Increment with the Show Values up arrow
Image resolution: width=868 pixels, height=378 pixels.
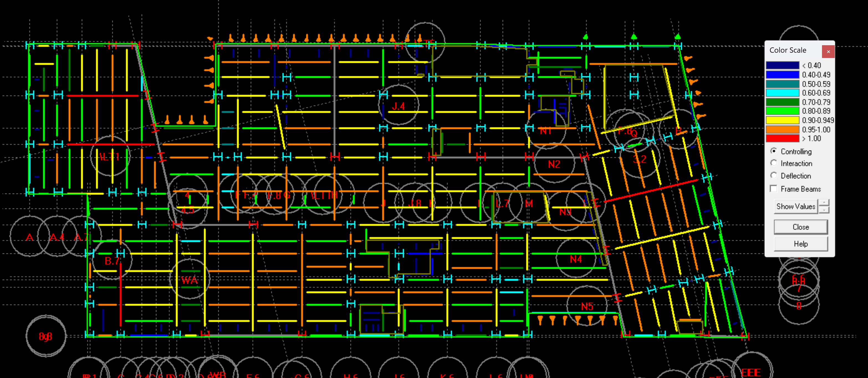pyautogui.click(x=824, y=203)
